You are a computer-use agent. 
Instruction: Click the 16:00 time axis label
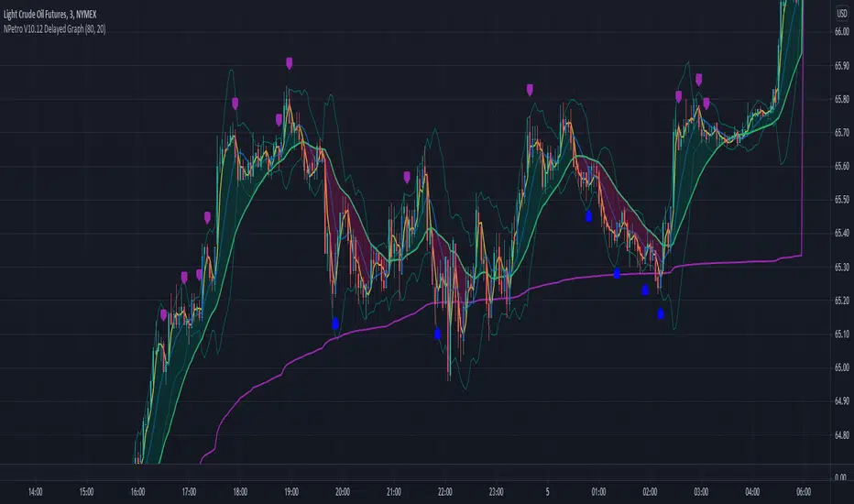click(137, 492)
